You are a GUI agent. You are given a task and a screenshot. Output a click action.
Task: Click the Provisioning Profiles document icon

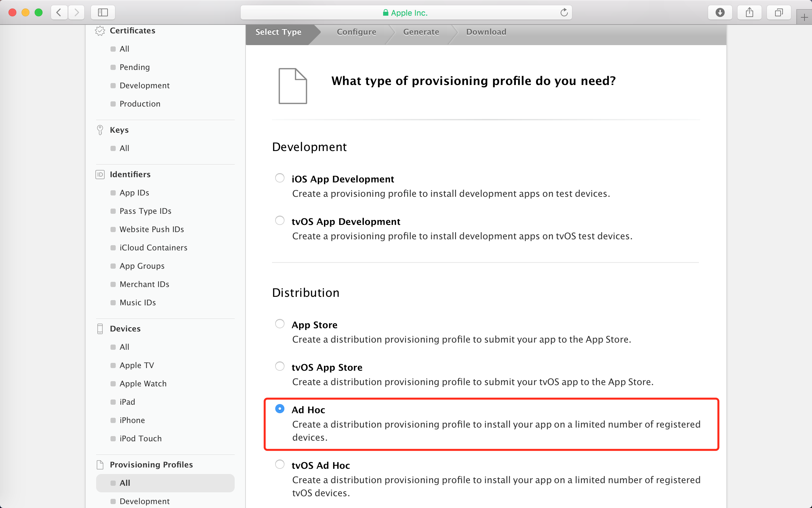pos(100,465)
